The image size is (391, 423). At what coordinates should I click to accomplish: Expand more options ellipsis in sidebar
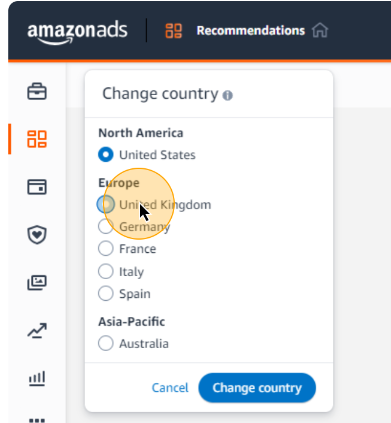(37, 420)
